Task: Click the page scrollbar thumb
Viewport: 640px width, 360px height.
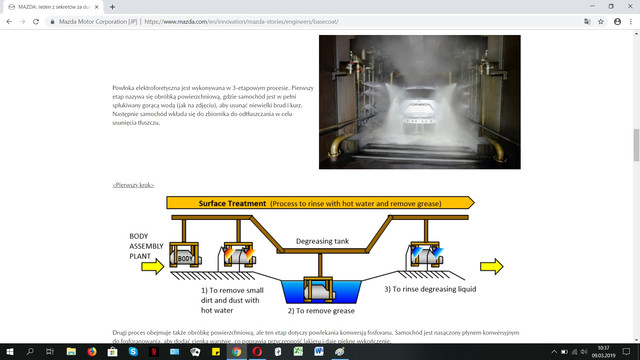Action: click(636, 145)
